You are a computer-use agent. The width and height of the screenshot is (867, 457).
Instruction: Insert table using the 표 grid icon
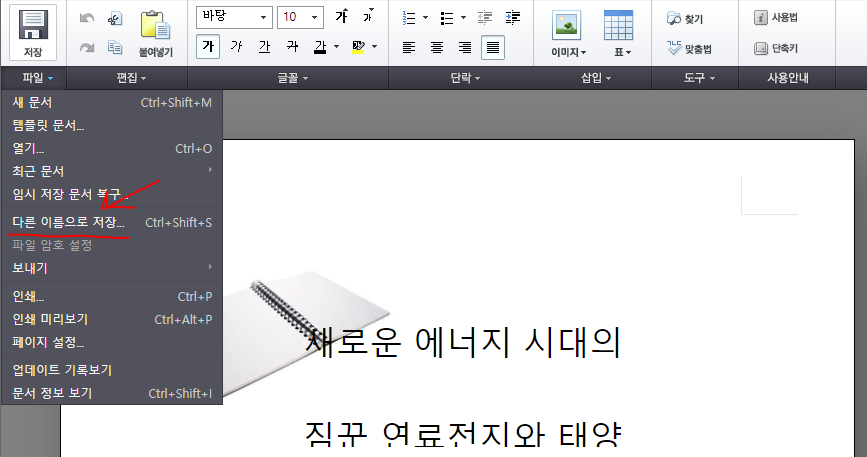pos(618,25)
